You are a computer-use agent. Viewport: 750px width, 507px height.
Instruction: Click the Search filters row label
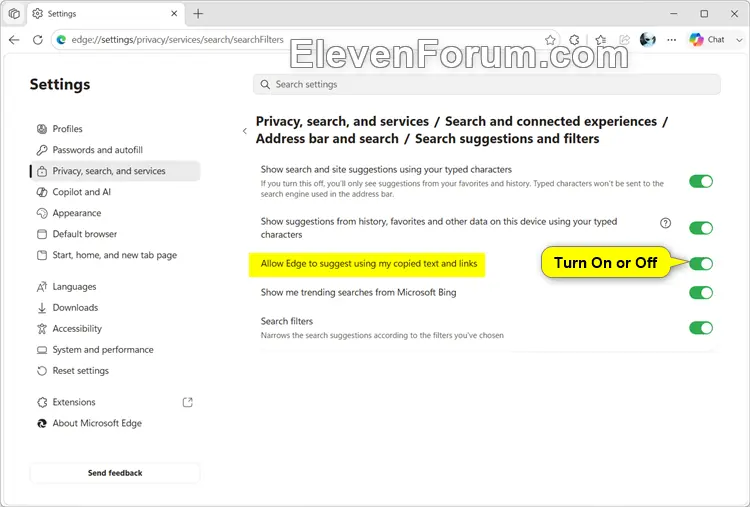pos(287,321)
